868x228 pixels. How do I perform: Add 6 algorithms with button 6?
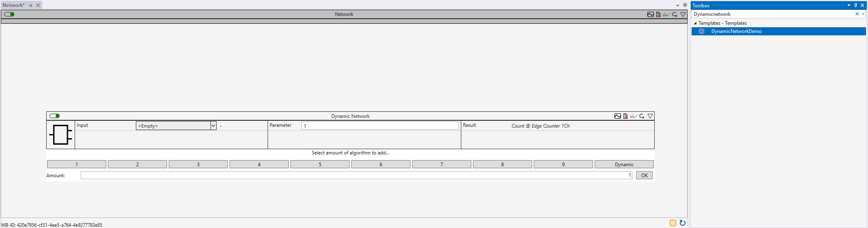(381, 164)
